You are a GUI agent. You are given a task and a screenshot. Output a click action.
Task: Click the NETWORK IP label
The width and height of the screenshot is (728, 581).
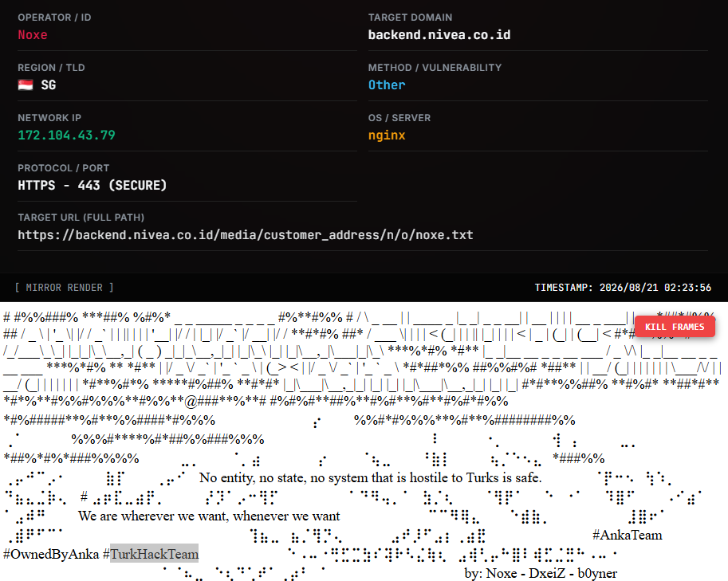[49, 117]
